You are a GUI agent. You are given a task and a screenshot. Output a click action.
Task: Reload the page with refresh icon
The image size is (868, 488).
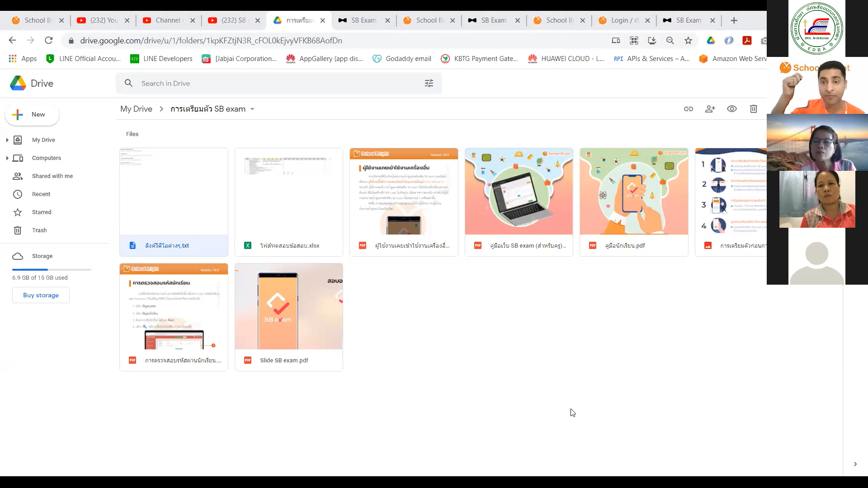(49, 40)
